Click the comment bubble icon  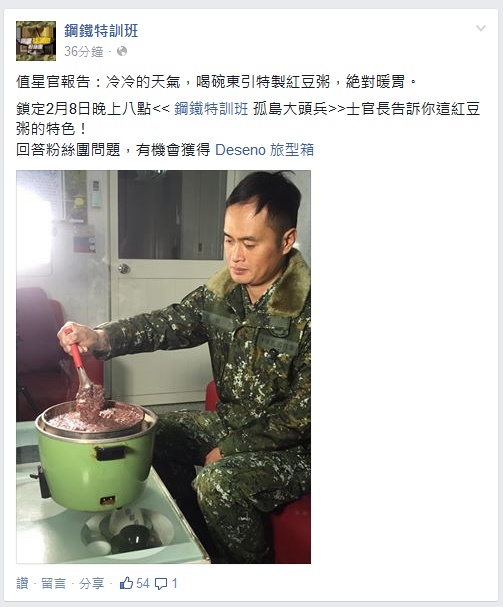(161, 584)
